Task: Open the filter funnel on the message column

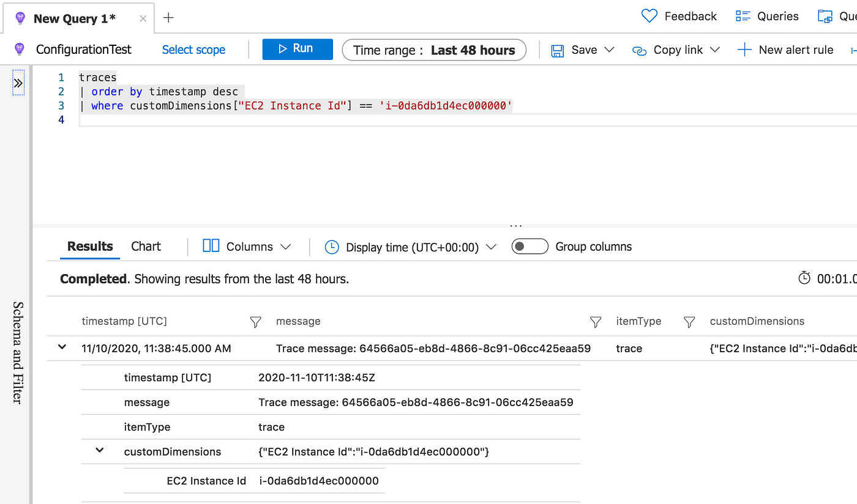Action: click(x=595, y=322)
